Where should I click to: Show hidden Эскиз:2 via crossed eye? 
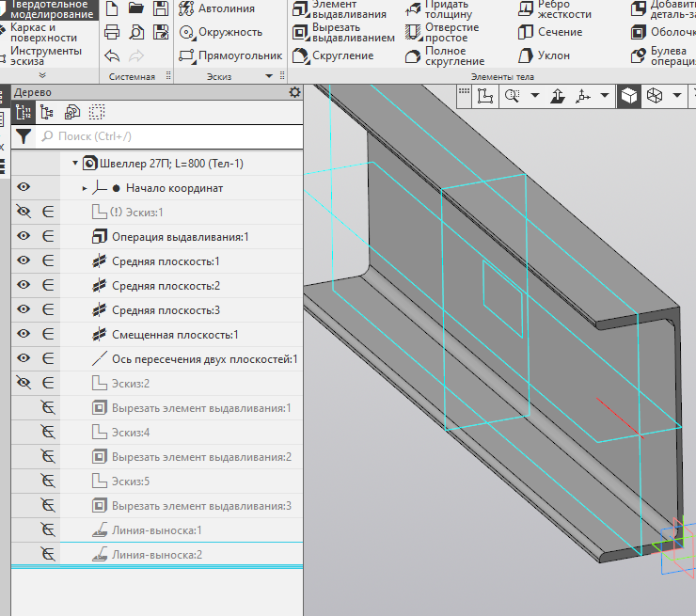(24, 383)
